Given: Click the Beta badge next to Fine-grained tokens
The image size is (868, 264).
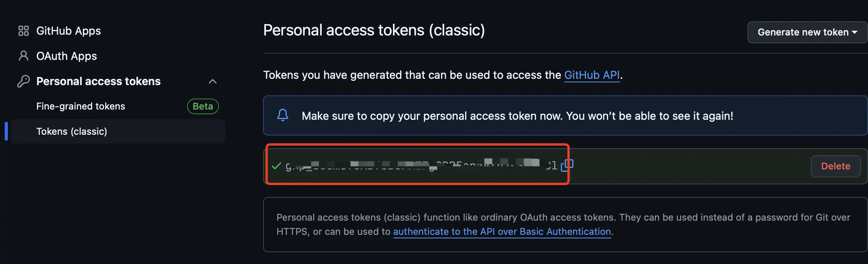Looking at the screenshot, I should pyautogui.click(x=203, y=106).
